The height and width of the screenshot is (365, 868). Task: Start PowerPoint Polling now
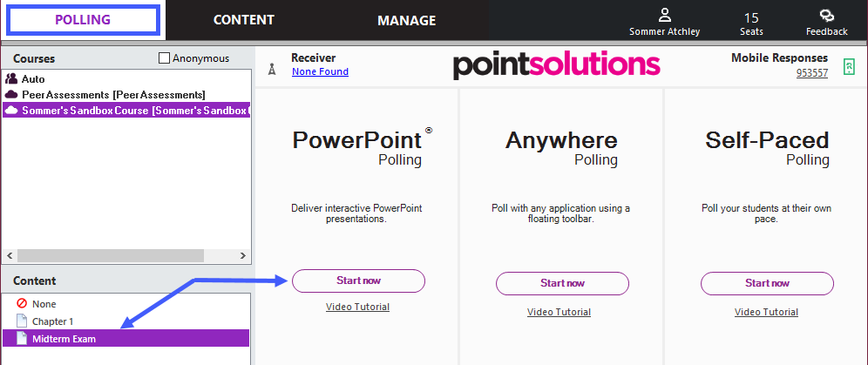(359, 281)
